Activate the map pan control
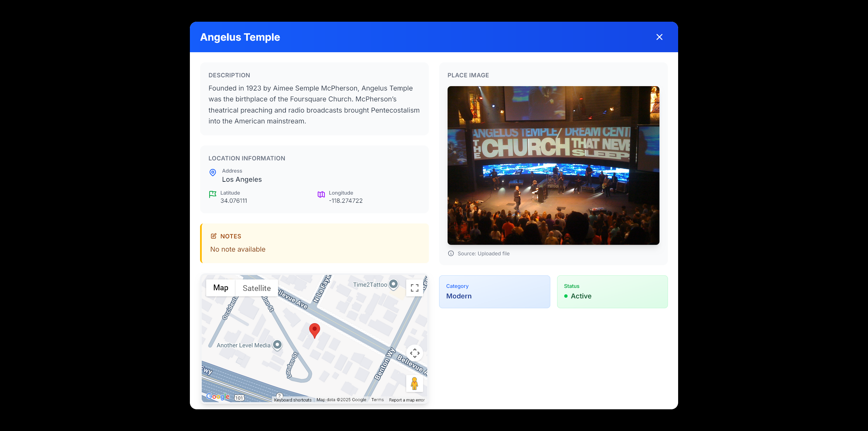Viewport: 868px width, 431px height. (414, 353)
